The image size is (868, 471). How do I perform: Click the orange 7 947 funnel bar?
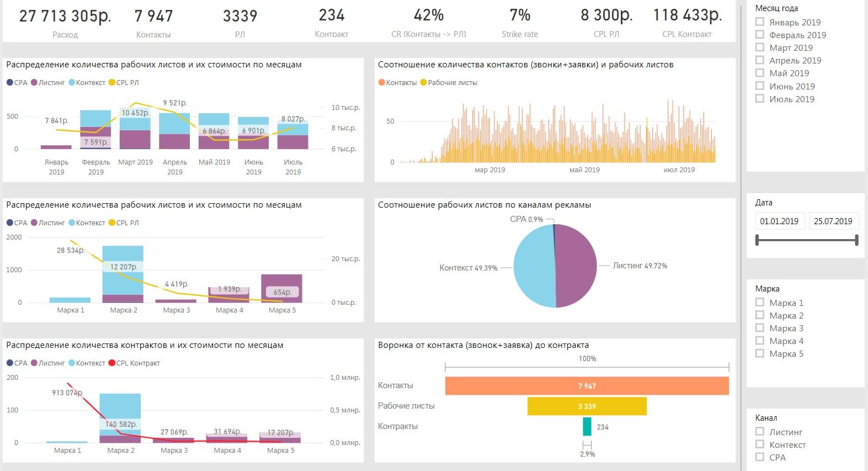pos(587,386)
